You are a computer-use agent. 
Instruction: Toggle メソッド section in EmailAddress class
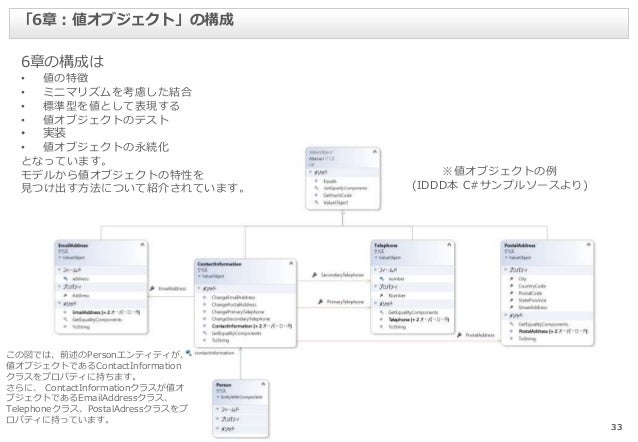59,304
